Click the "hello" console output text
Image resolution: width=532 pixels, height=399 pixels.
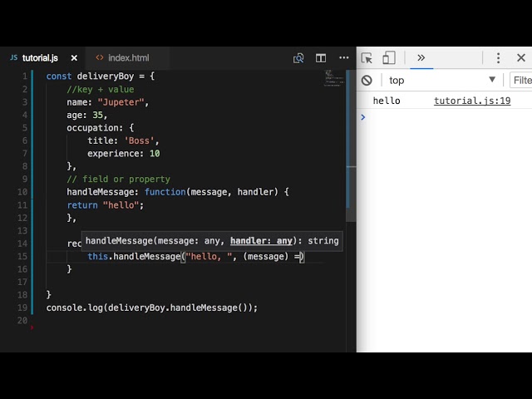pyautogui.click(x=387, y=101)
